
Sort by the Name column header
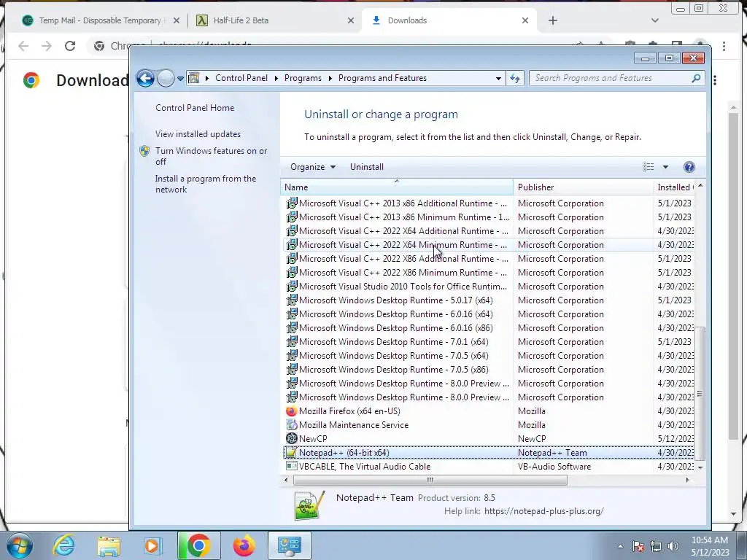click(397, 187)
